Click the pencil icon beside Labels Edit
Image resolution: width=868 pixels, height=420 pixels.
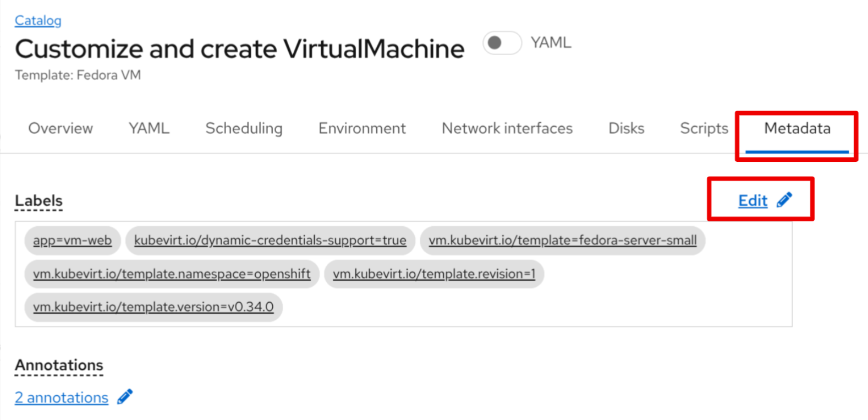click(784, 200)
